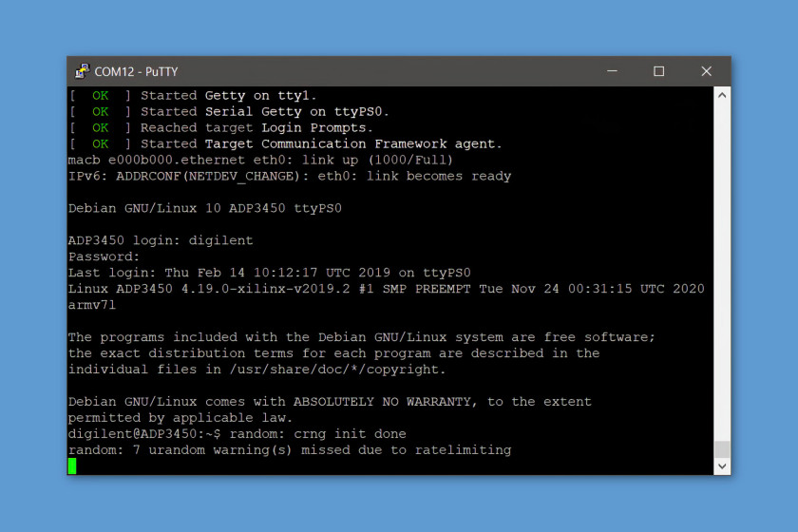Maximize the COM12 PuTTY window
The height and width of the screenshot is (532, 798).
659,71
